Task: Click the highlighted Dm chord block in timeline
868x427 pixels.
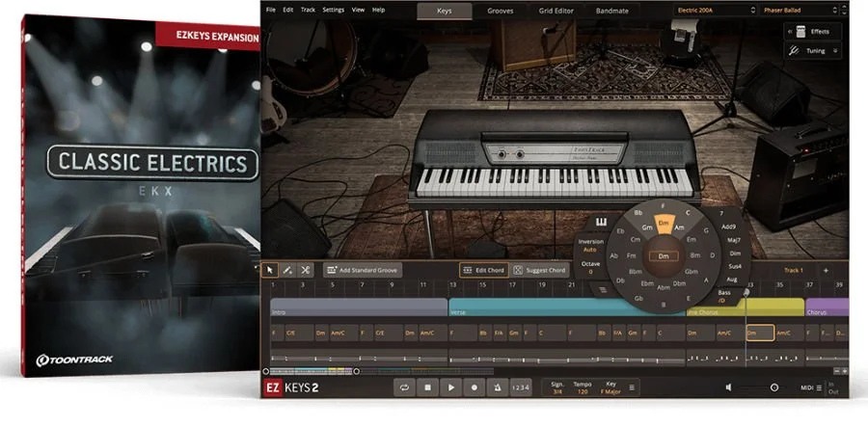Action: pyautogui.click(x=760, y=333)
